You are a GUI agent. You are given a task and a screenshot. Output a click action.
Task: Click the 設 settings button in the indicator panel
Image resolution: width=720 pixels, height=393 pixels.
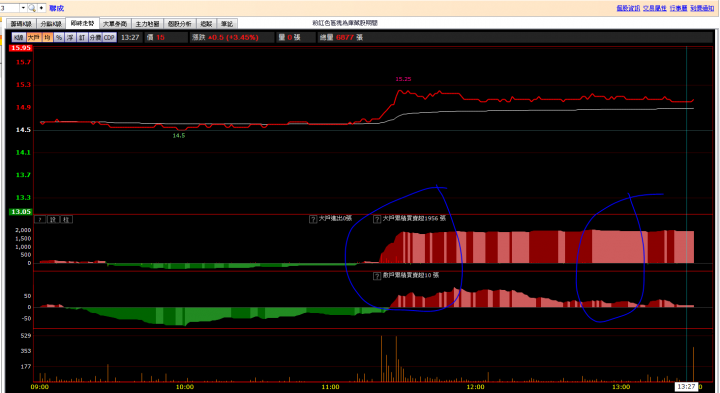tap(53, 219)
